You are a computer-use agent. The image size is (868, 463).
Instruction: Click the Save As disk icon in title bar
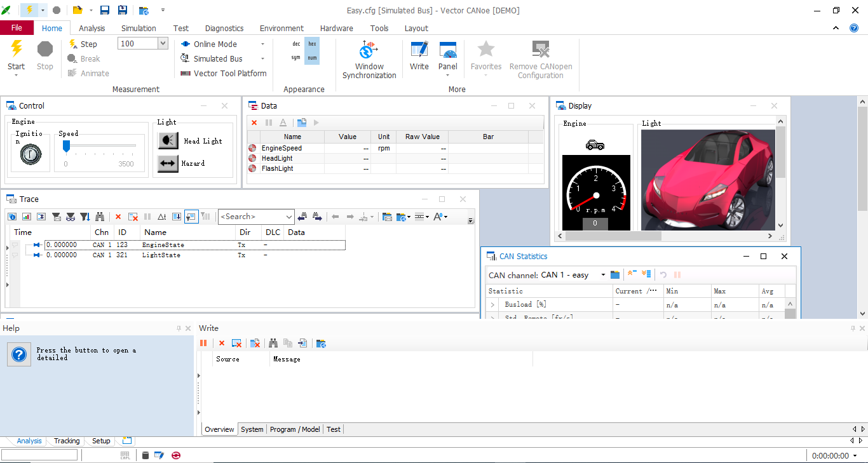pos(123,10)
